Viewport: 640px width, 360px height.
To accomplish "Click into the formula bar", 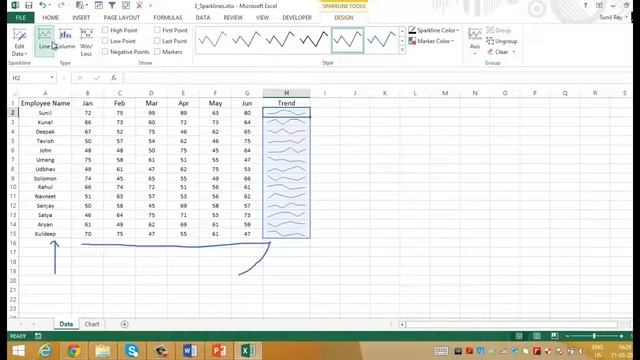I will pyautogui.click(x=378, y=78).
